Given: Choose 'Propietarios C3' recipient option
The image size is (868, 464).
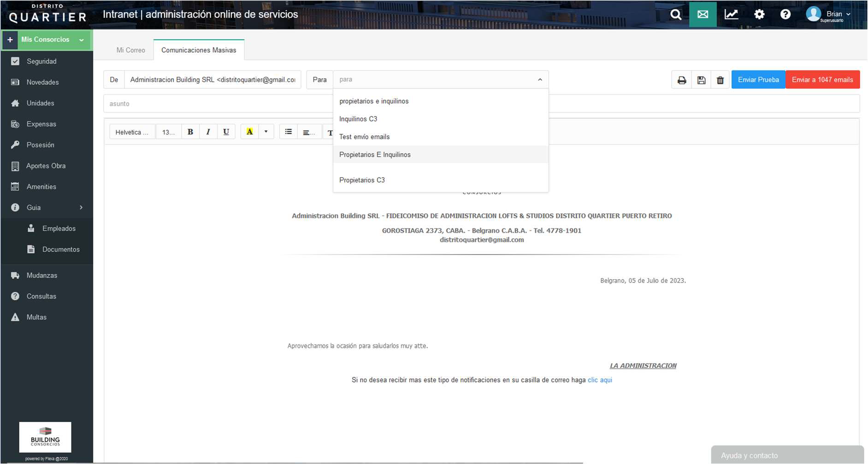Looking at the screenshot, I should (441, 180).
